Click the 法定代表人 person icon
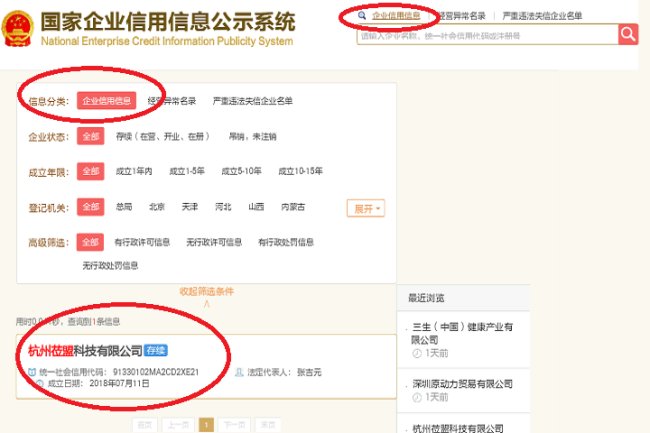 click(239, 372)
